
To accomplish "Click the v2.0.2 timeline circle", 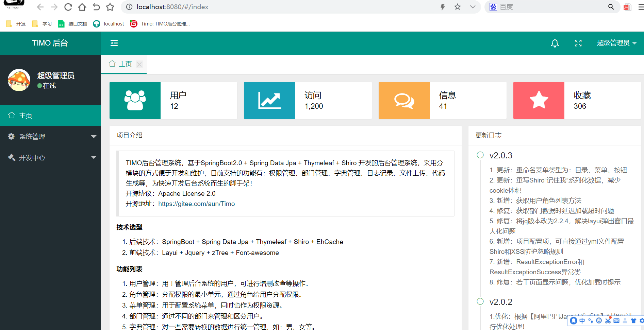I will (x=480, y=301).
